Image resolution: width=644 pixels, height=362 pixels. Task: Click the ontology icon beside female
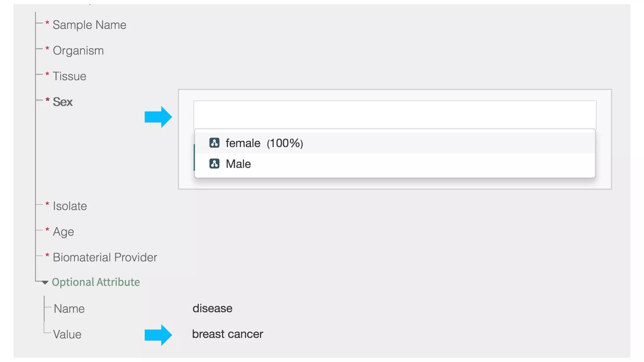(x=214, y=143)
